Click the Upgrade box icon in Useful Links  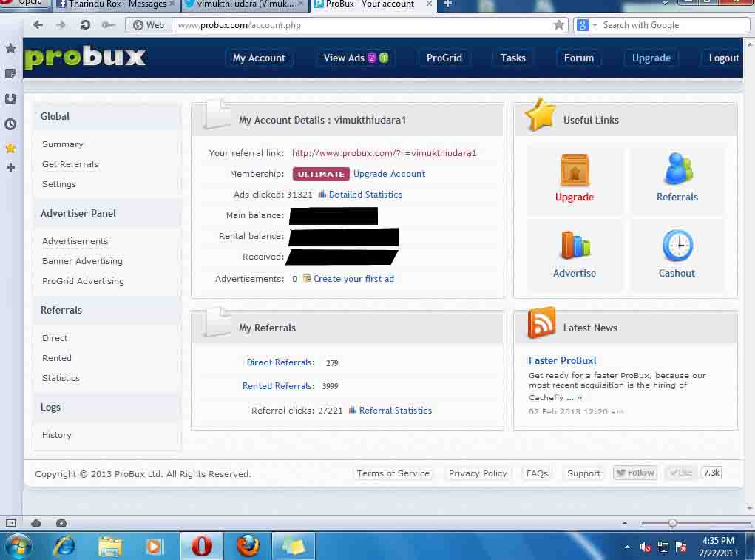(x=575, y=170)
